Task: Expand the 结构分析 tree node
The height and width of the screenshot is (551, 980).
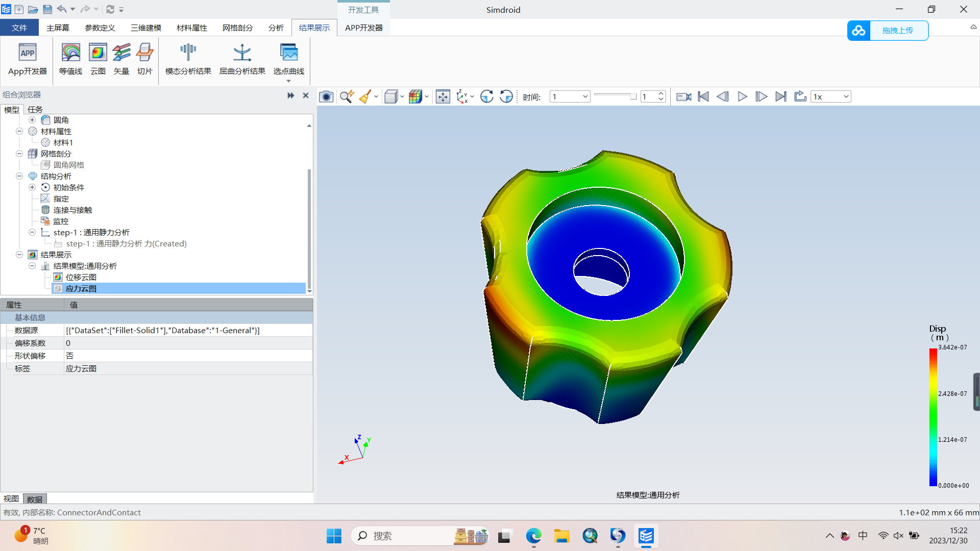Action: [x=19, y=176]
